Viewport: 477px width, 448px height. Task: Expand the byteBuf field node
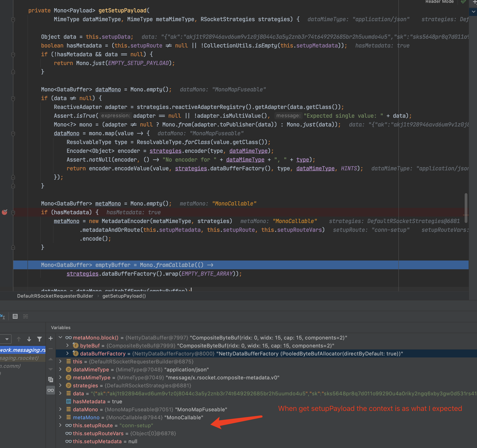(x=67, y=345)
